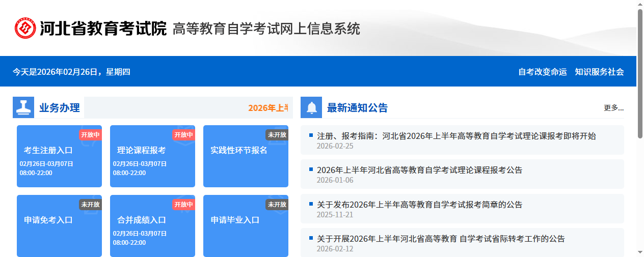644x257 pixels.
Task: Click the 开放中 badge on 考生注册入口
Action: 90,135
